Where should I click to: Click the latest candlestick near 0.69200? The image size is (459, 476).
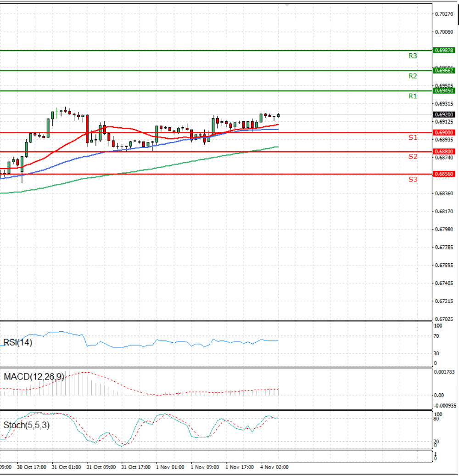[278, 115]
